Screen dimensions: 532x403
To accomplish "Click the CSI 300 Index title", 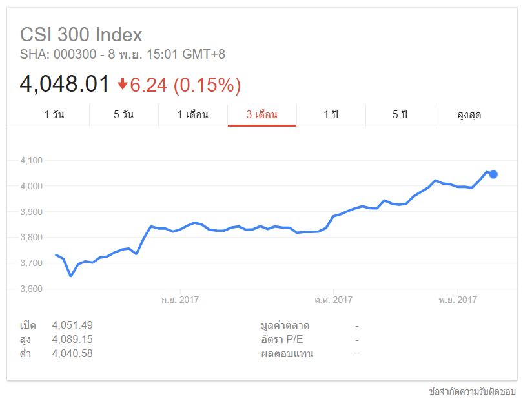I will (81, 34).
